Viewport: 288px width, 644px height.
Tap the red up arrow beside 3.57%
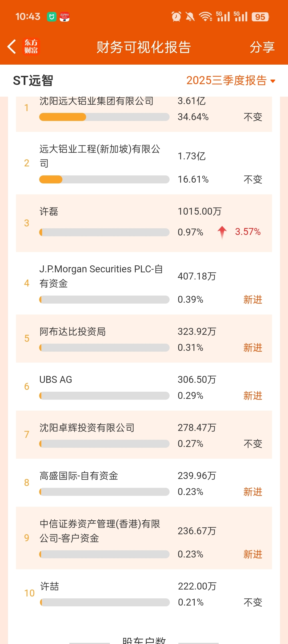click(222, 232)
